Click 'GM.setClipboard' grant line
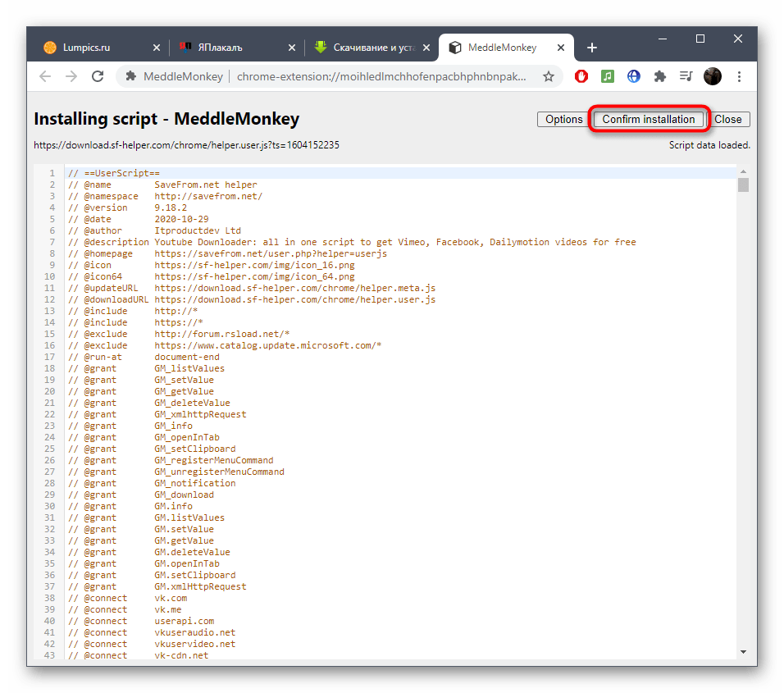 [195, 576]
